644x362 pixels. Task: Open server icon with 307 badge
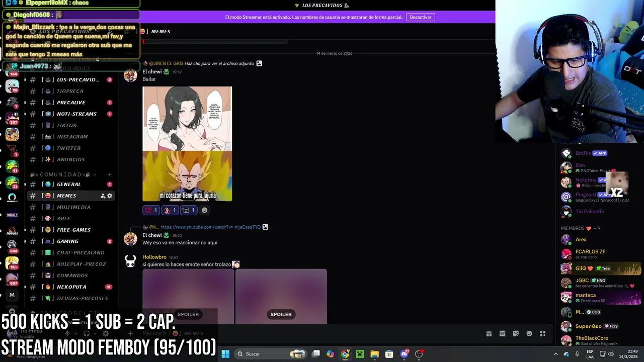[x=12, y=117]
